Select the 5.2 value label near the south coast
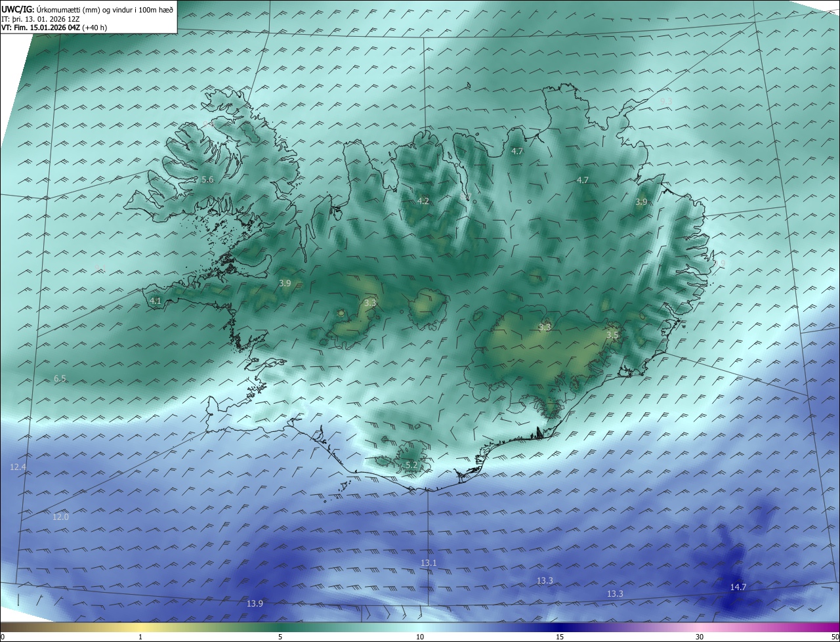840x642 pixels. click(411, 465)
